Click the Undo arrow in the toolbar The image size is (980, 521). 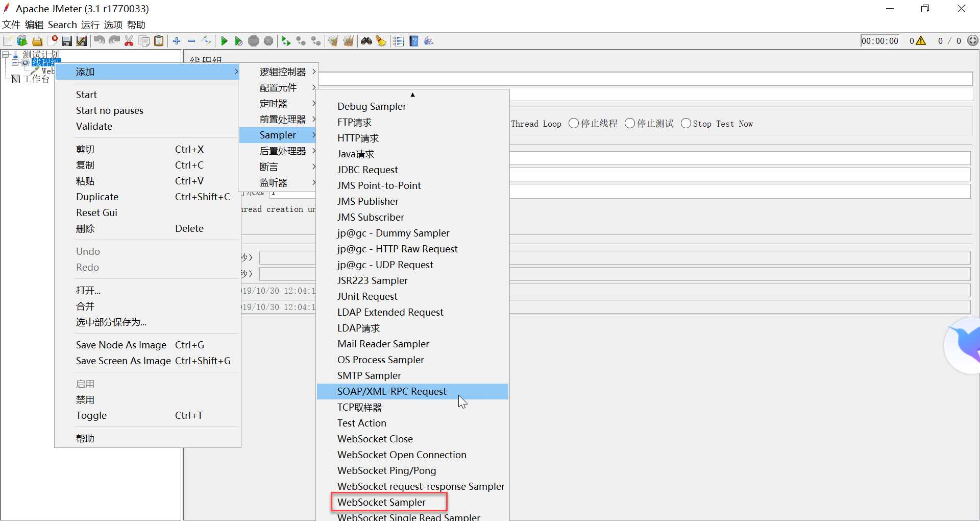click(x=99, y=41)
